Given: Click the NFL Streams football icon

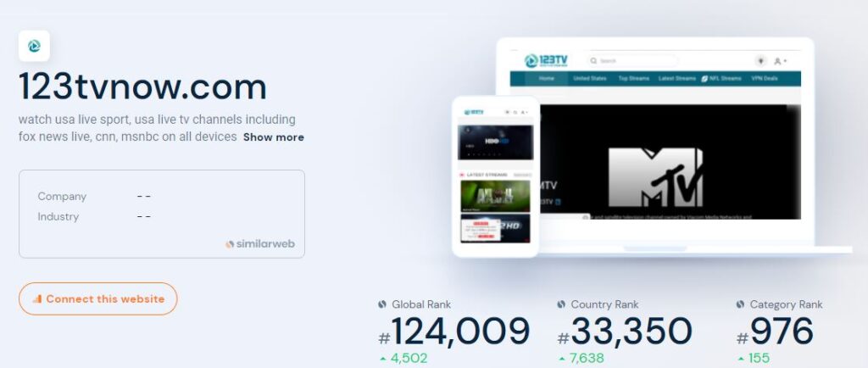Looking at the screenshot, I should click(704, 78).
